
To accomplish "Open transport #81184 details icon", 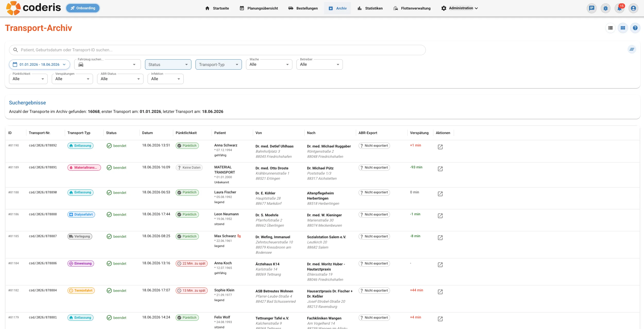I will point(440,265).
